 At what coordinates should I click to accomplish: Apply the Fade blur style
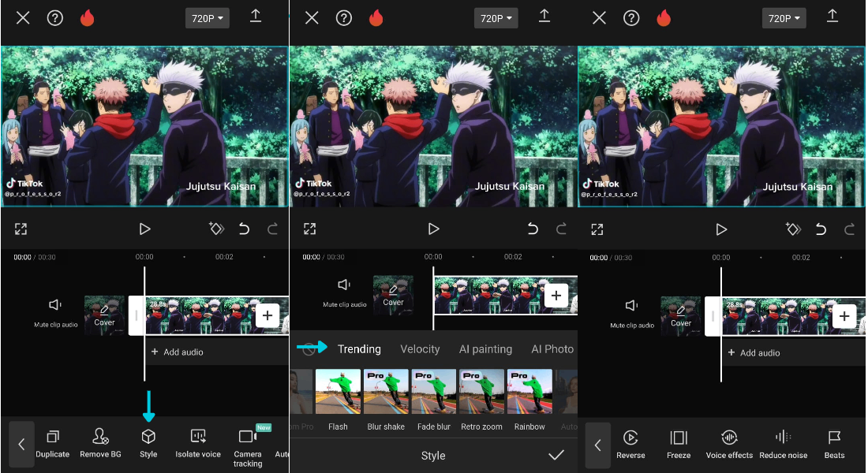(x=433, y=400)
